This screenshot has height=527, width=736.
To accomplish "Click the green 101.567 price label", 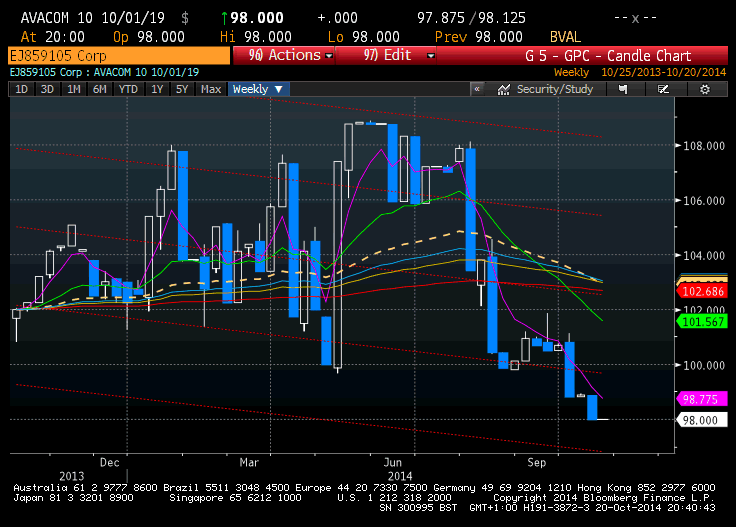I will (703, 322).
